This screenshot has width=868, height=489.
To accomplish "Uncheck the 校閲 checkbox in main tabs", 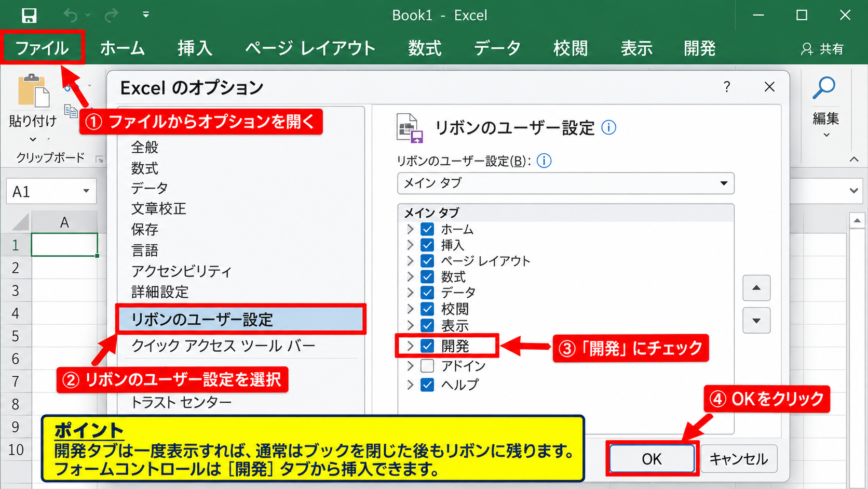I will (427, 309).
